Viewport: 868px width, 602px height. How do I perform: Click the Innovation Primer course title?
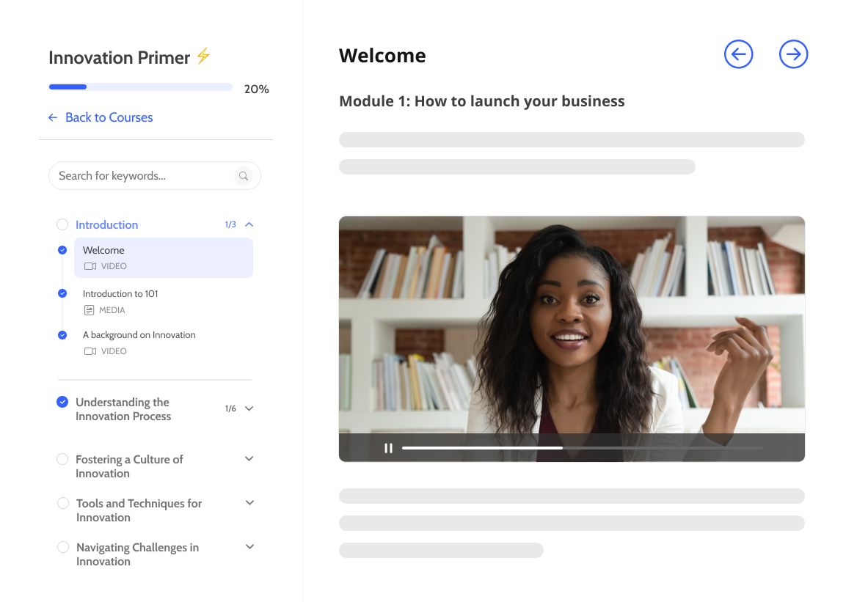pos(119,57)
